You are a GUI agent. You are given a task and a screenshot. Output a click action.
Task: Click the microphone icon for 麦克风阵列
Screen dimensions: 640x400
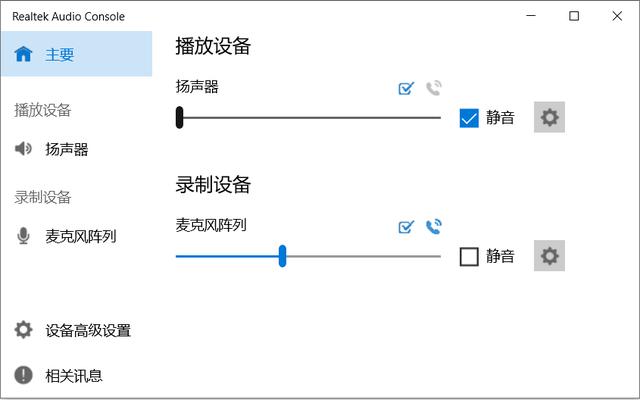[x=23, y=236]
